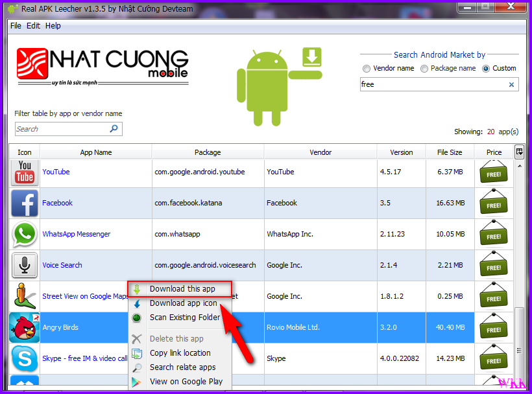Viewport: 532px width, 394px height.
Task: Click the Street View pegman icon
Action: click(25, 295)
